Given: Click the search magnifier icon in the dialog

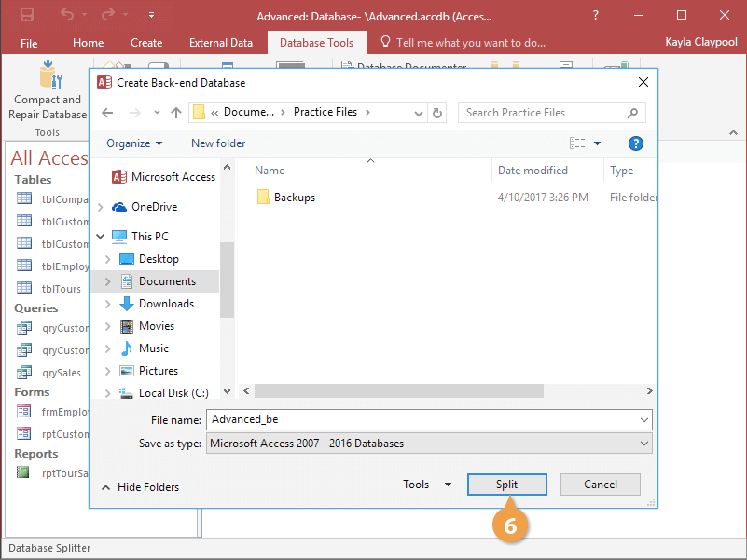Looking at the screenshot, I should pyautogui.click(x=632, y=113).
